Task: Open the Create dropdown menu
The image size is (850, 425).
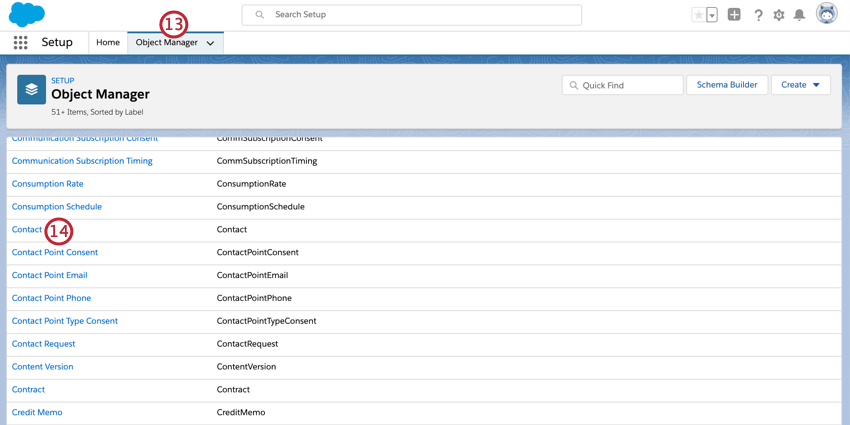Action: [x=800, y=85]
